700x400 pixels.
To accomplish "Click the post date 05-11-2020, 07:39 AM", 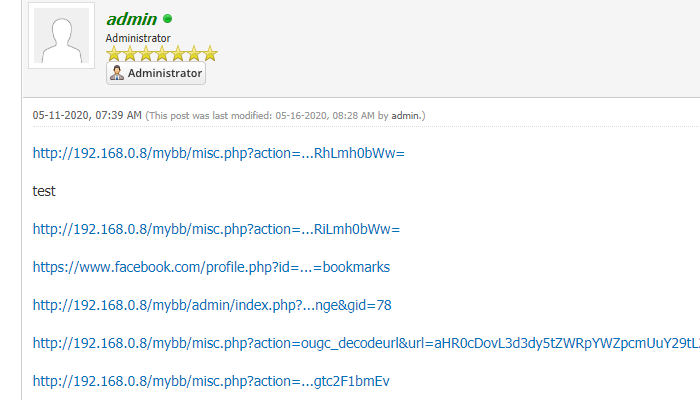I will [x=87, y=116].
